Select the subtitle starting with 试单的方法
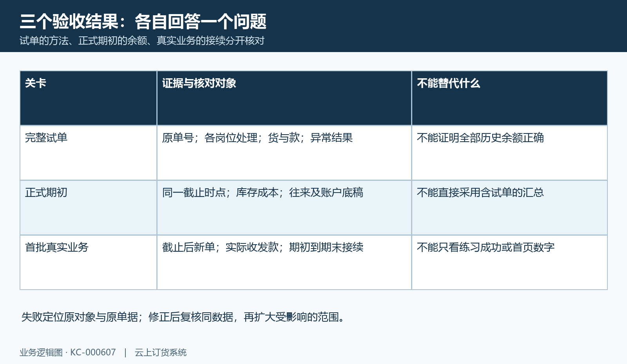Screen dimensions: 627x364 coord(142,41)
